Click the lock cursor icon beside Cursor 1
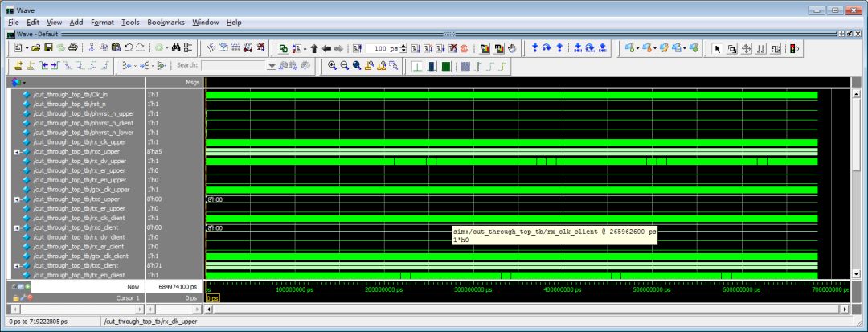868x332 pixels. pos(16,297)
